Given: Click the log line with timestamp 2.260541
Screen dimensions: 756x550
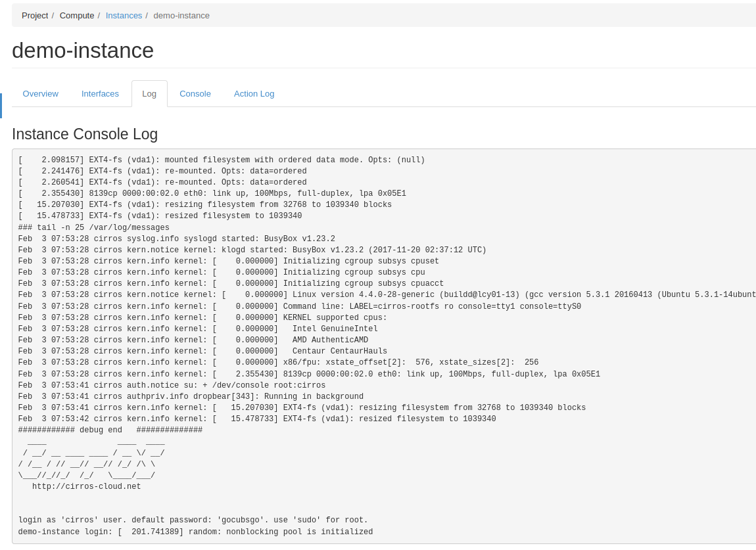Looking at the screenshot, I should point(162,182).
